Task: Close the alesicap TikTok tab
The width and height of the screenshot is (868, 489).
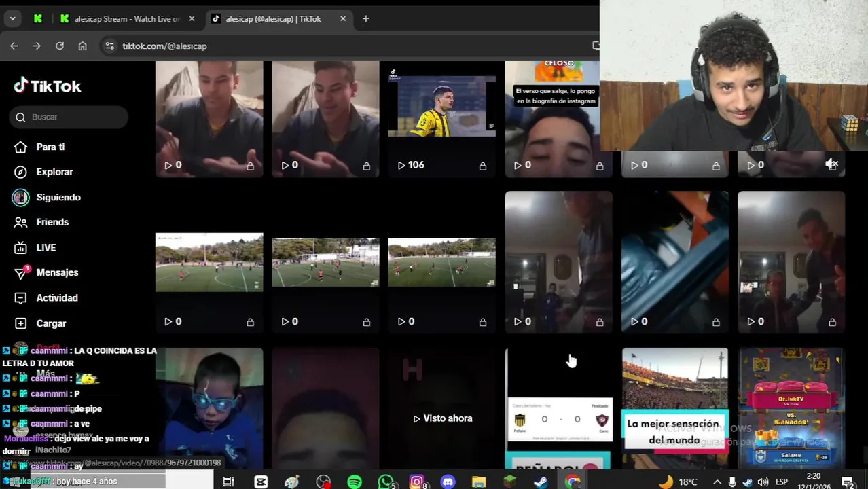Action: coord(342,19)
